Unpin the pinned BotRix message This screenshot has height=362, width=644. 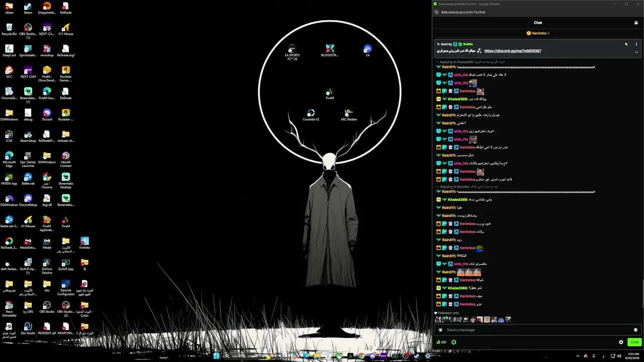click(x=626, y=44)
